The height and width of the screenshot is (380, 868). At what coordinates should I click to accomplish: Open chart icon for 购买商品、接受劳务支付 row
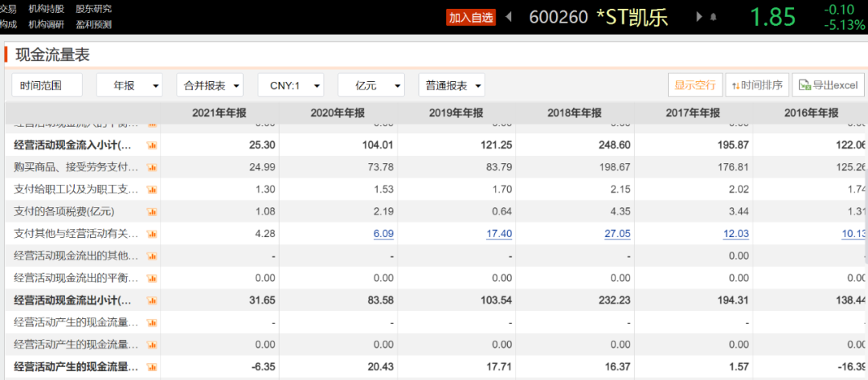tap(151, 167)
